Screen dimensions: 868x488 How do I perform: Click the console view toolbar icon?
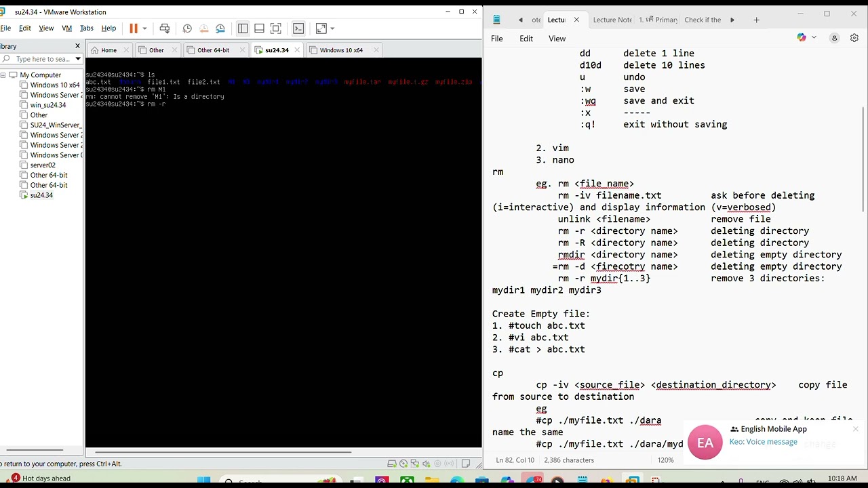click(x=298, y=28)
